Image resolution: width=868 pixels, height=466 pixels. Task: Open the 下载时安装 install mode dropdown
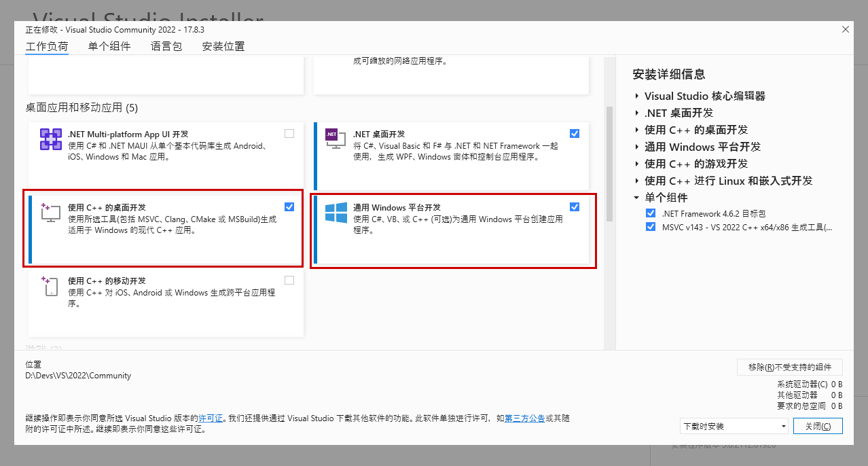pyautogui.click(x=734, y=426)
